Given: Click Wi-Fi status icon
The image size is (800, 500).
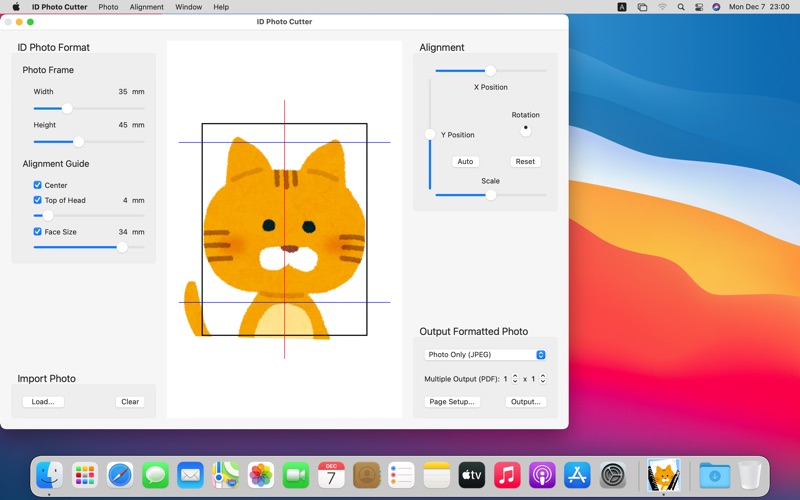Looking at the screenshot, I should 662,7.
